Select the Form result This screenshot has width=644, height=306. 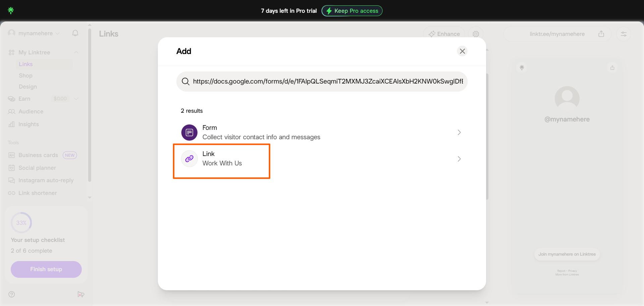point(322,132)
